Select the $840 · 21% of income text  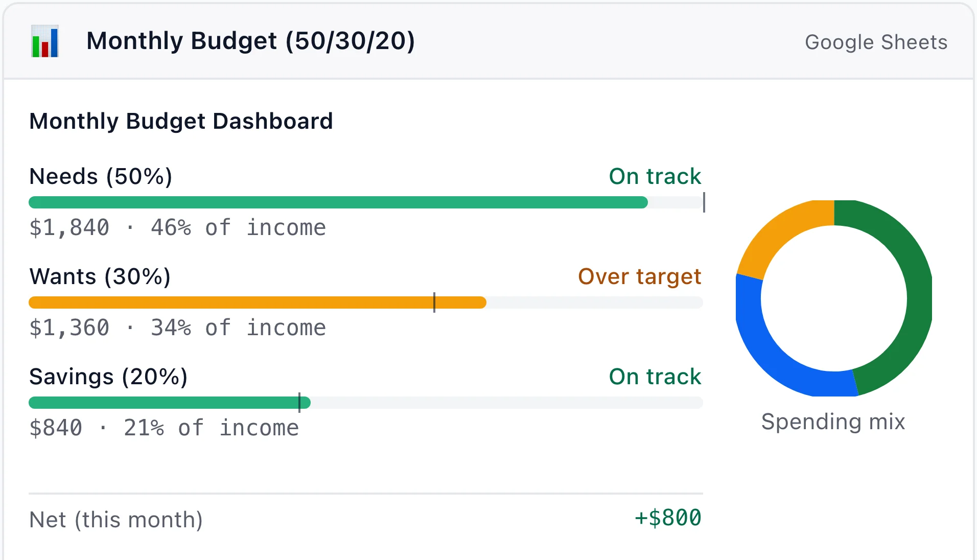(164, 428)
